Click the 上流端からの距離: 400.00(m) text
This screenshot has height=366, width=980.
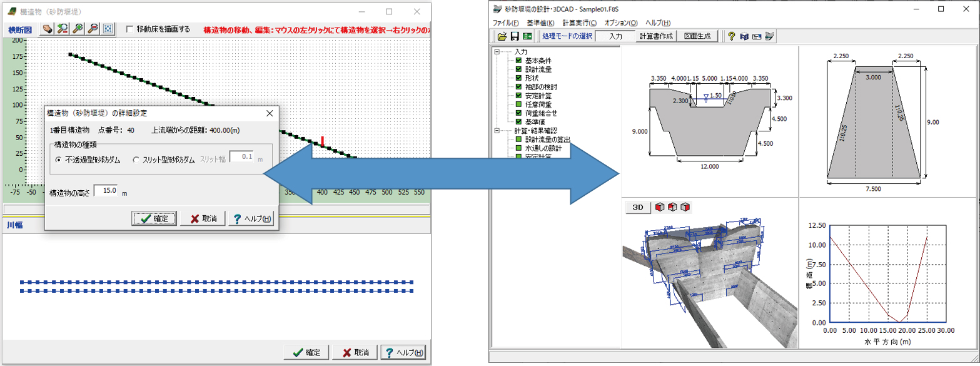point(196,131)
